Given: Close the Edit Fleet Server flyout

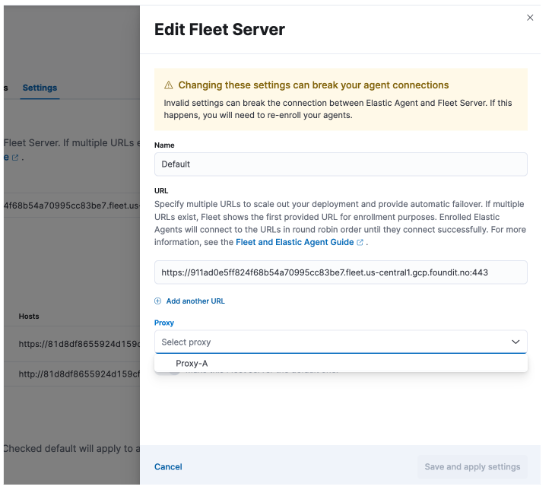Looking at the screenshot, I should (x=530, y=18).
